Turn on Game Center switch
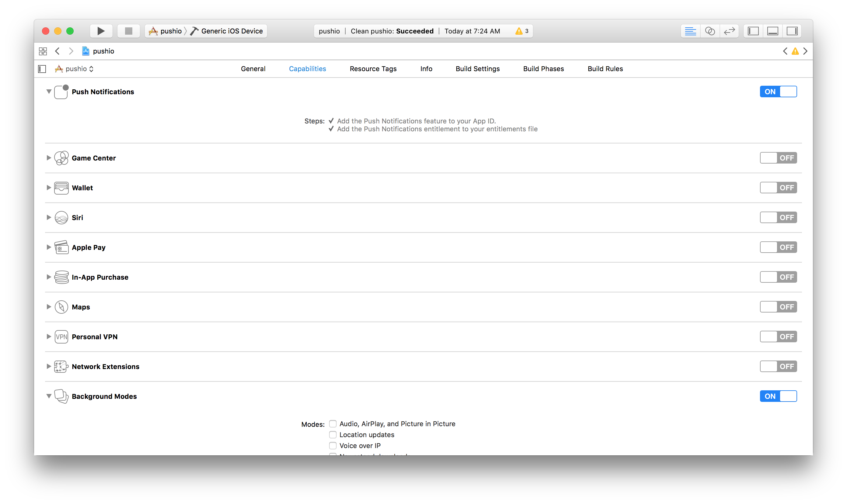 778,158
